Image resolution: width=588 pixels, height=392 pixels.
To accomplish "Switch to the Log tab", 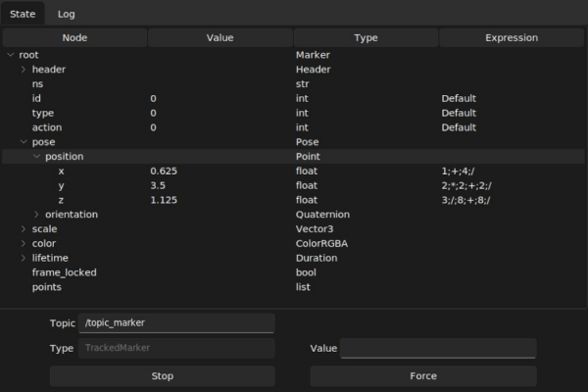I will [x=66, y=14].
